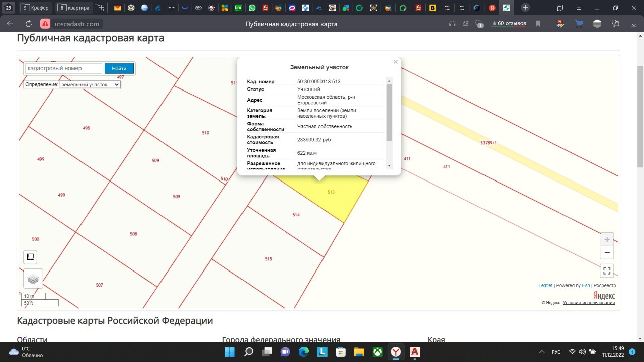
Task: Enter fullscreen map view
Action: pyautogui.click(x=607, y=270)
